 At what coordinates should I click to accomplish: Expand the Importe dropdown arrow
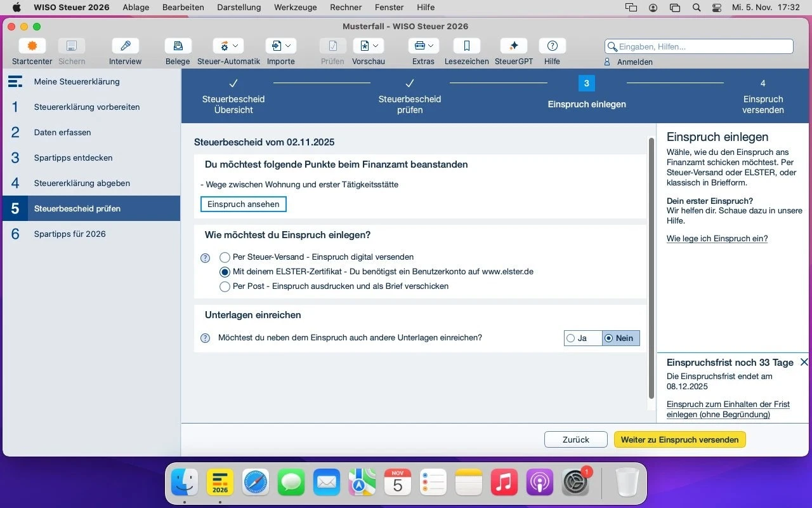(287, 46)
